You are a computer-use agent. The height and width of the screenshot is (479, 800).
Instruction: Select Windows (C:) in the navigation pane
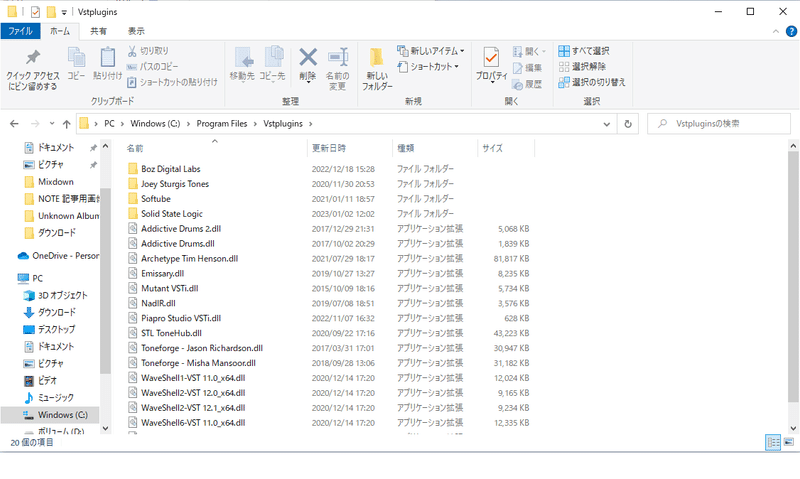coord(50,415)
